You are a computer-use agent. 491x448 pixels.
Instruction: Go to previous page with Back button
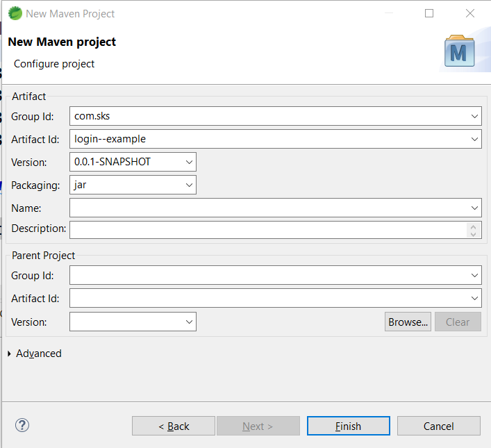point(174,426)
